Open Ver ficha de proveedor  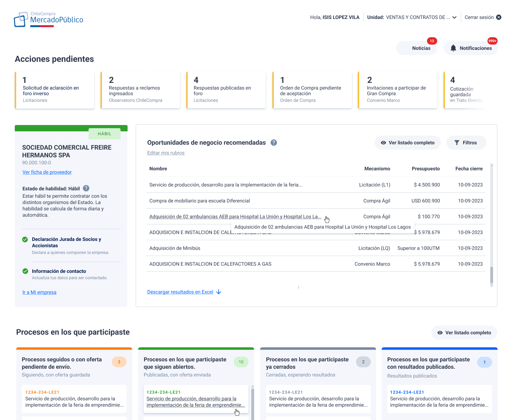click(x=47, y=172)
